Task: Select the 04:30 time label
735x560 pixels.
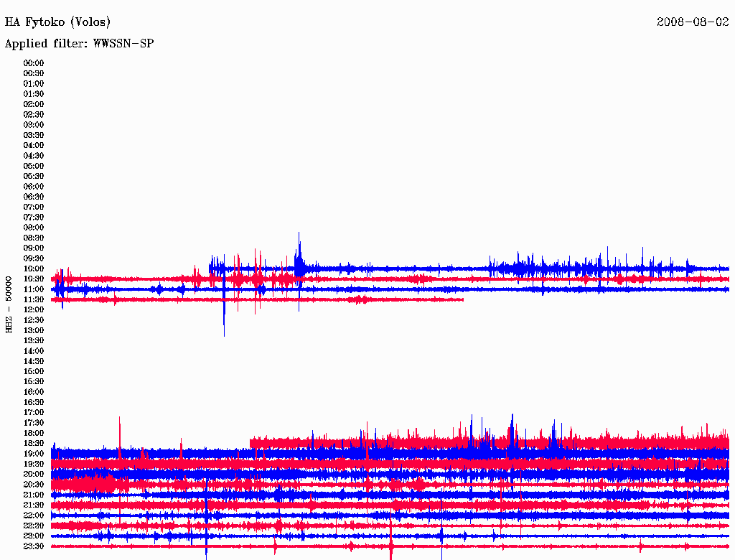Action: (x=34, y=156)
